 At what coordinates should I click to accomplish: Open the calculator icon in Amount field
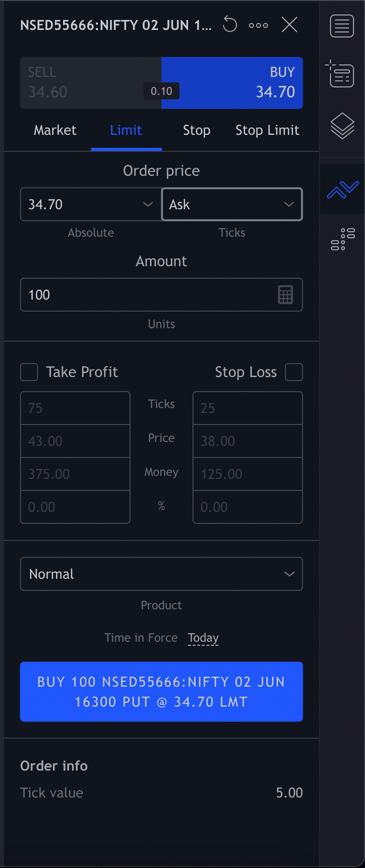coord(286,295)
